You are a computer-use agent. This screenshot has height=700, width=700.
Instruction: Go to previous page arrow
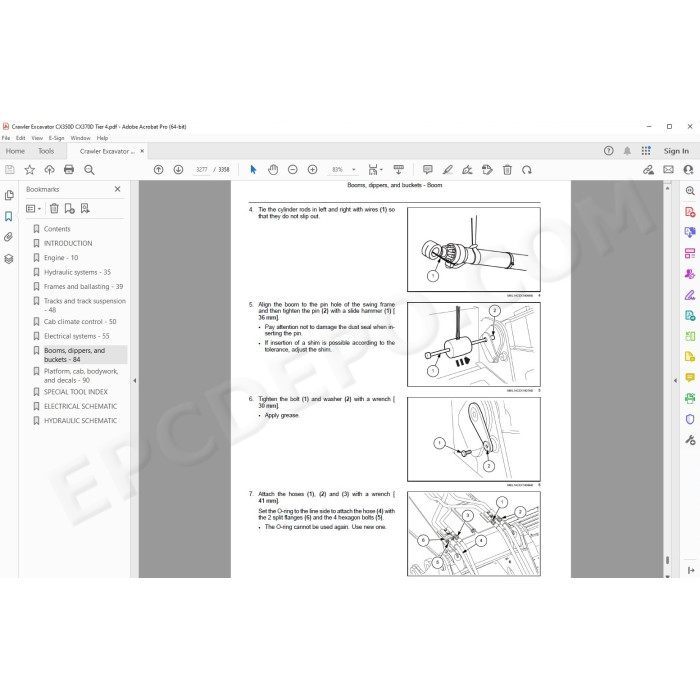(x=158, y=170)
